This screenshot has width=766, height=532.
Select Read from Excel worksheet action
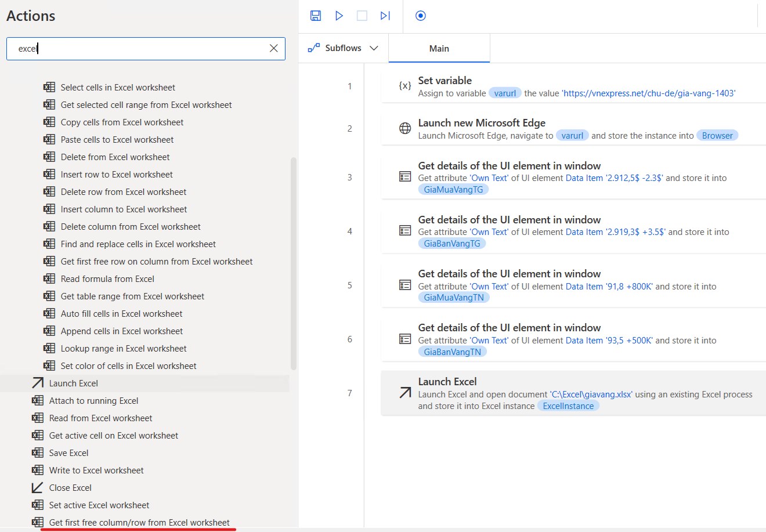[100, 418]
